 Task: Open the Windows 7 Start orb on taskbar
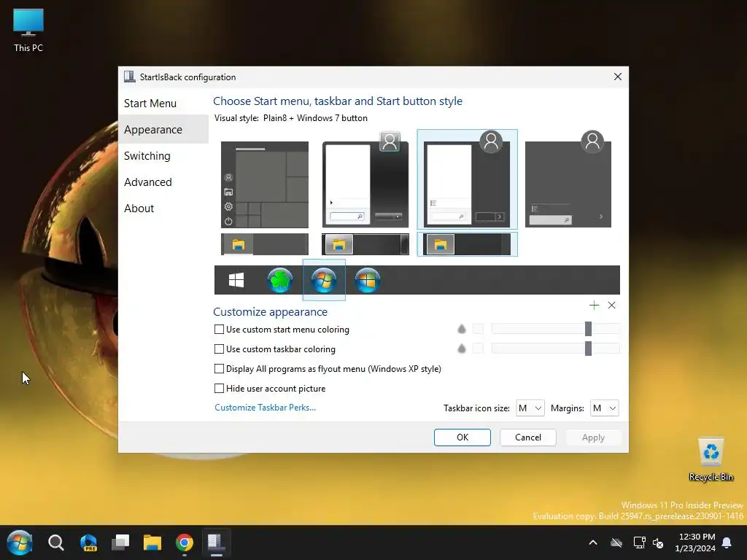(20, 542)
